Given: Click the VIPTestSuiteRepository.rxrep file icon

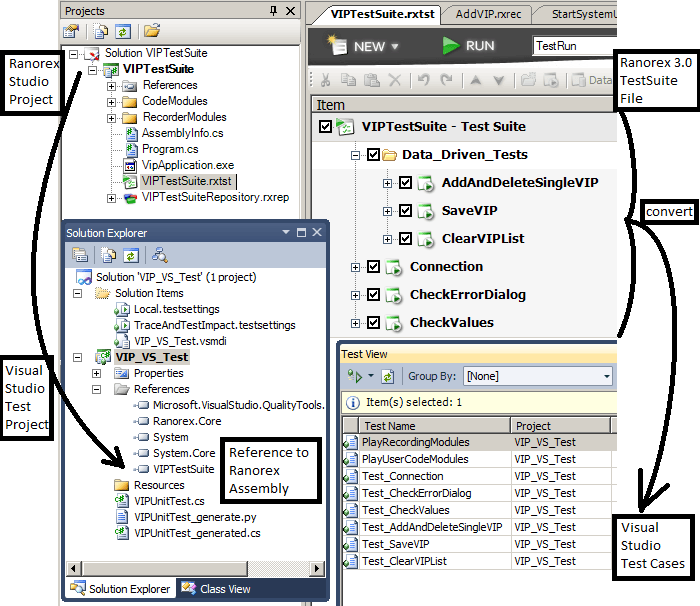Looking at the screenshot, I should click(x=130, y=198).
